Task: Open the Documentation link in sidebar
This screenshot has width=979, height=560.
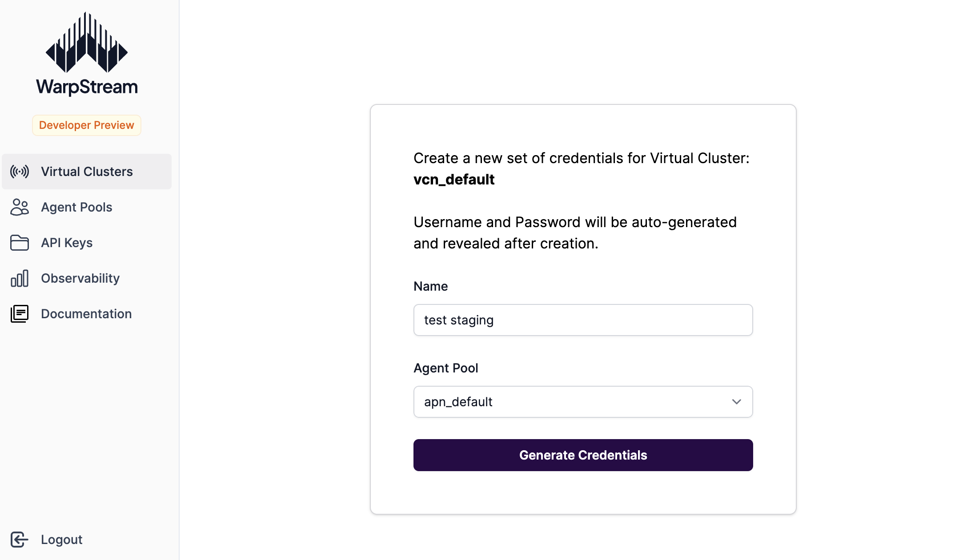Action: [87, 314]
